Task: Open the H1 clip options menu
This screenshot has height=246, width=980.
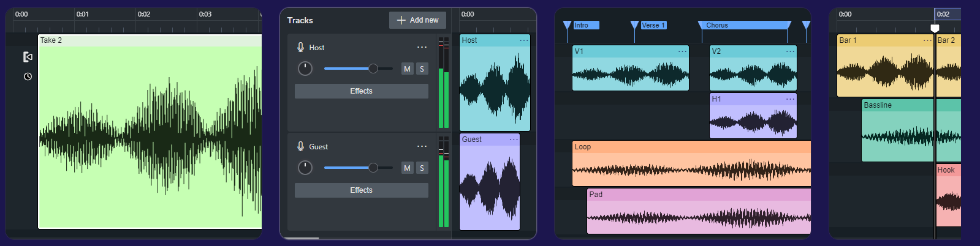Action: pyautogui.click(x=790, y=99)
